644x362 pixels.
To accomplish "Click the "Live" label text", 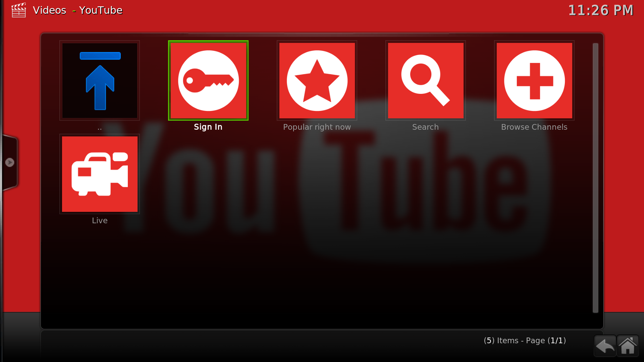I will pos(100,221).
